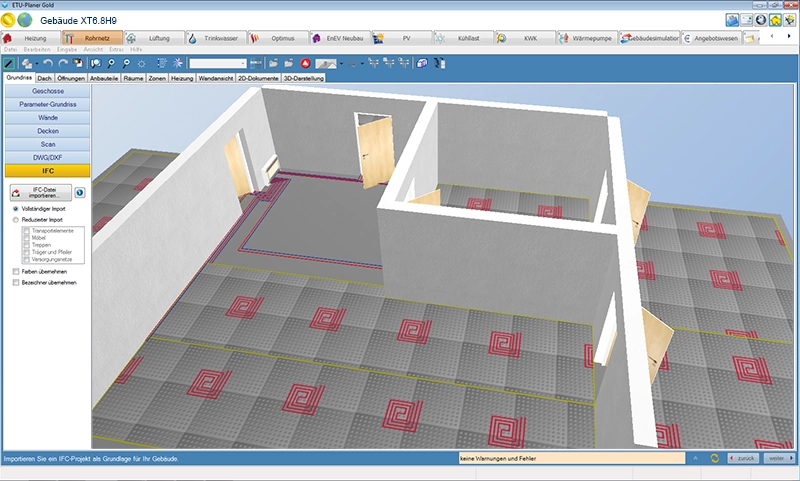Click the globe icon beside building title
Viewport: 800px width, 481px height.
tap(25, 19)
